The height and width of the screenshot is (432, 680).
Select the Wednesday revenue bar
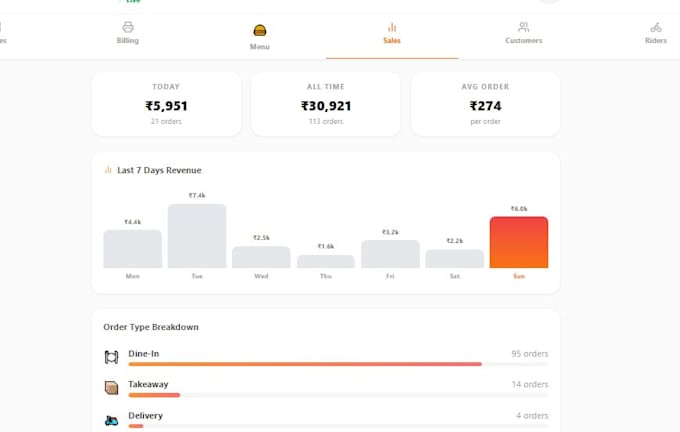pyautogui.click(x=261, y=257)
